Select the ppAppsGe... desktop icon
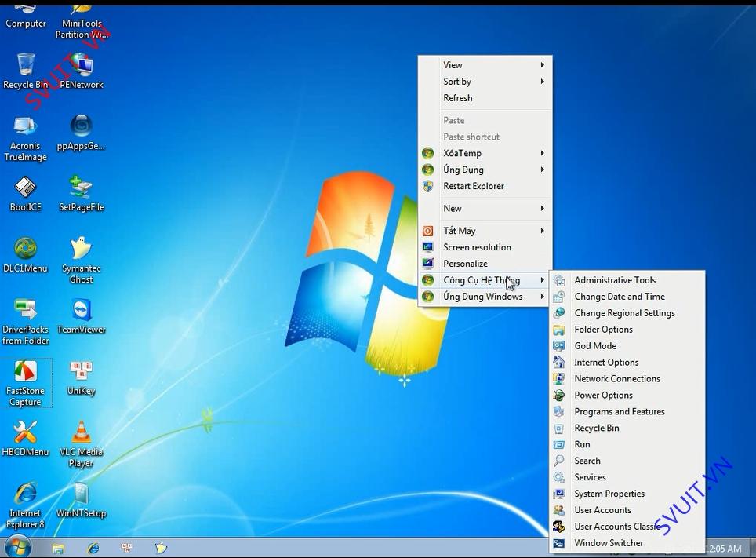Screen dimensions: 756x558 (81, 133)
